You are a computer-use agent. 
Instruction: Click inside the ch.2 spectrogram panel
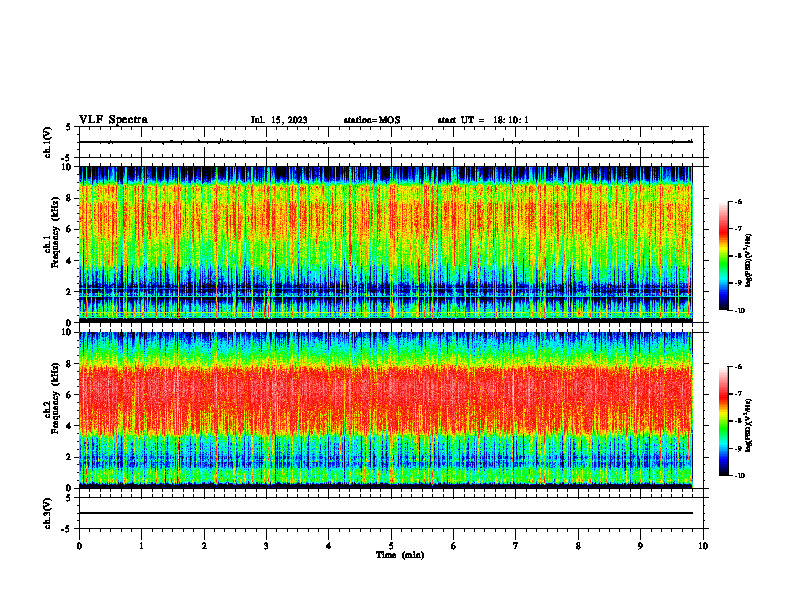pyautogui.click(x=386, y=410)
